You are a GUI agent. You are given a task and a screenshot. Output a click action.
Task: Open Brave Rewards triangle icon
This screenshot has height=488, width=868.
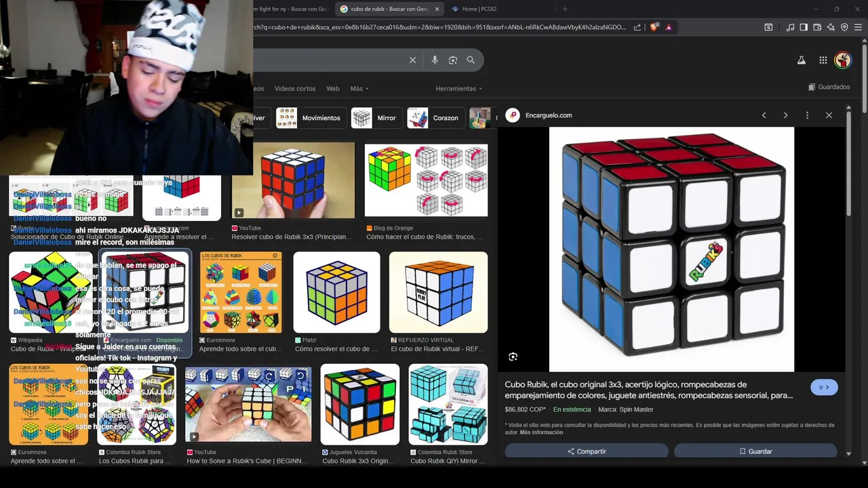(x=669, y=27)
